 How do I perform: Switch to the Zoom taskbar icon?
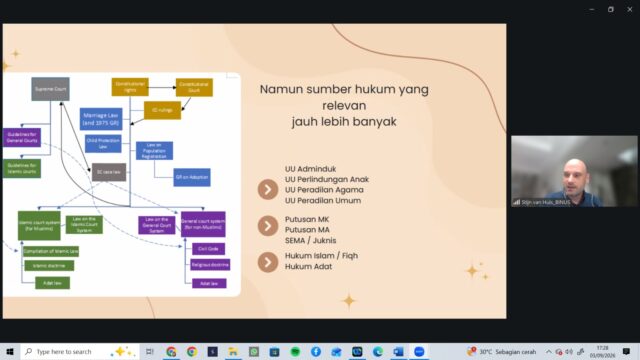[419, 351]
